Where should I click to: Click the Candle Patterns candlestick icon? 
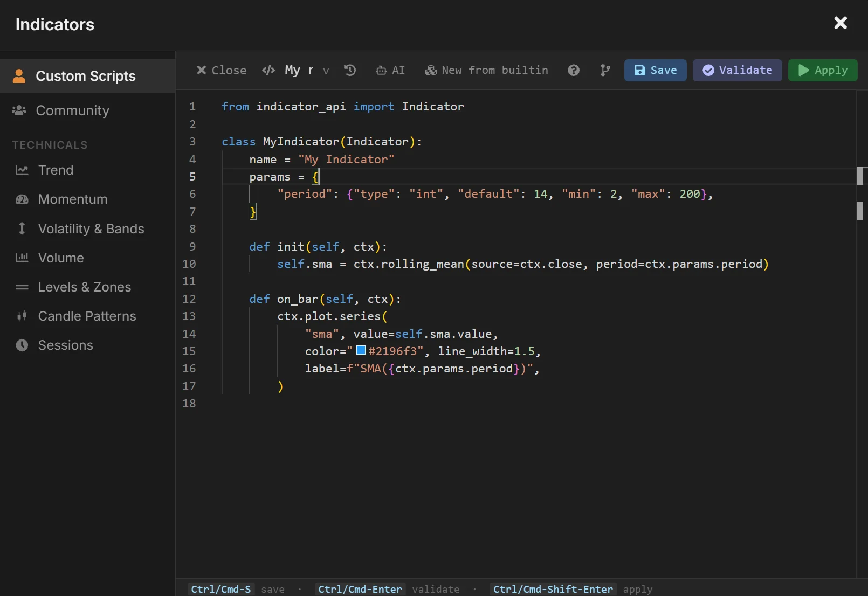pyautogui.click(x=22, y=316)
